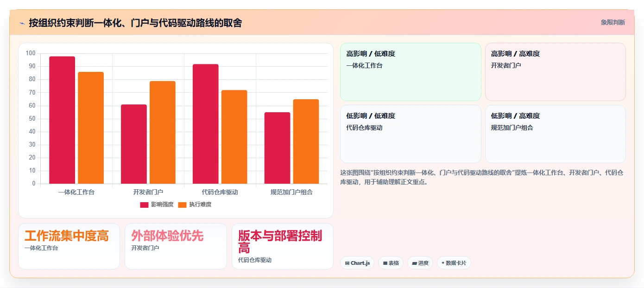Screen dimensions: 644x288
Task: Open the 外部体验优先 stat card
Action: (x=176, y=246)
